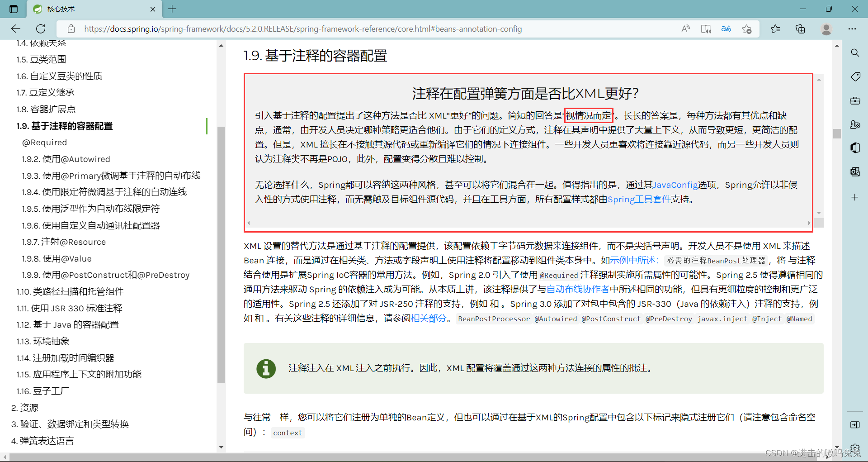Viewport: 868px width, 462px height.
Task: Go to 1.8. 容器扩展点
Action: point(46,109)
